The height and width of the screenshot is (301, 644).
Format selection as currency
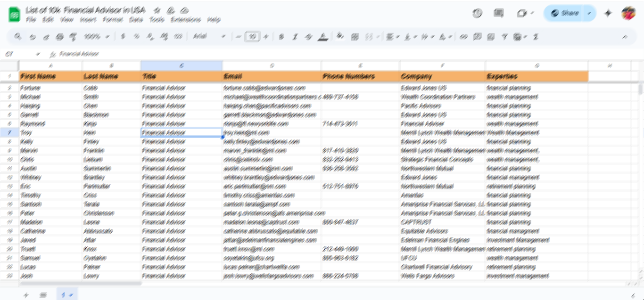(x=123, y=37)
